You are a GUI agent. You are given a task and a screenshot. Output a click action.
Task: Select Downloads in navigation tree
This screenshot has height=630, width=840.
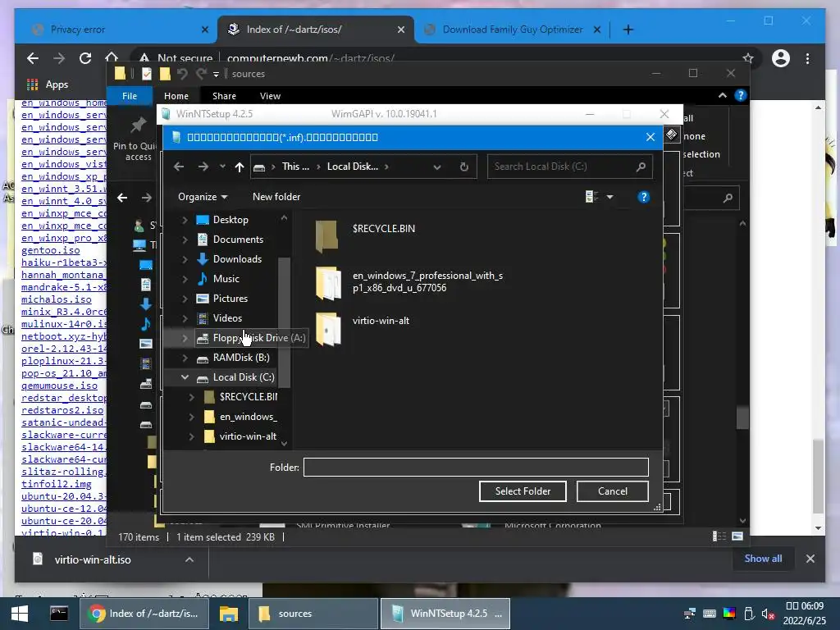[237, 259]
